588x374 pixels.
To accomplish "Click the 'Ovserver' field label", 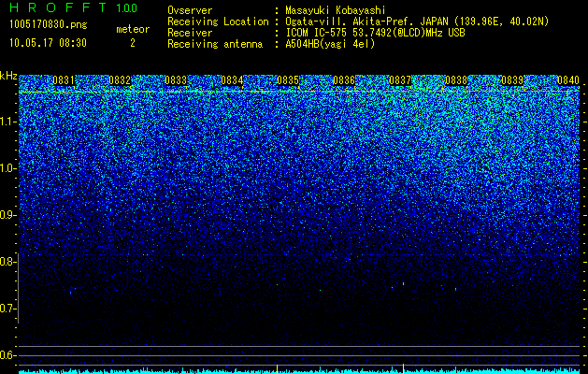I will (x=190, y=10).
